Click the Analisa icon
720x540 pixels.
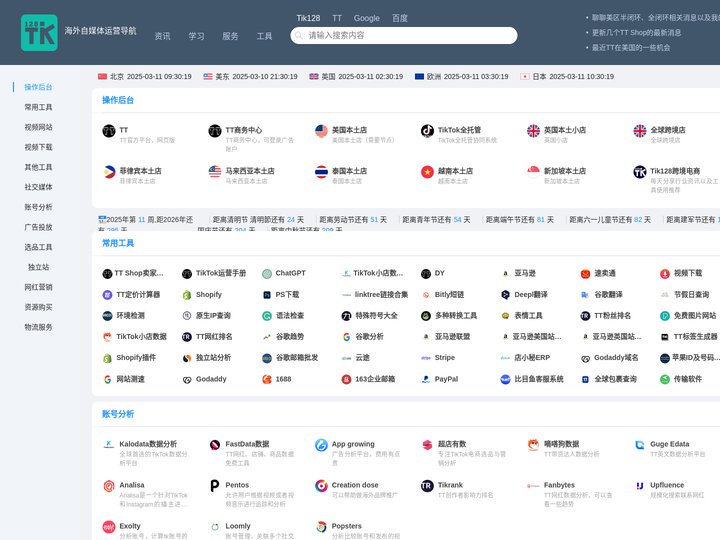(109, 486)
